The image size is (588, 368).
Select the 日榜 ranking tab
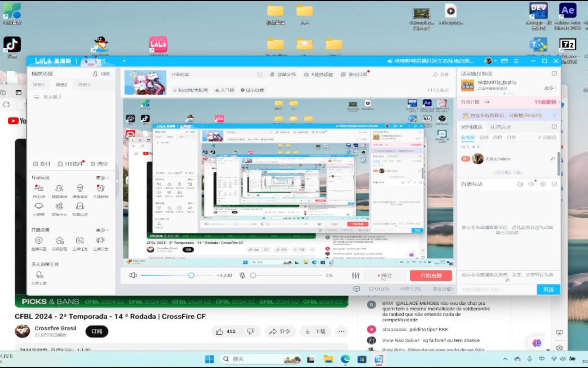pos(484,137)
